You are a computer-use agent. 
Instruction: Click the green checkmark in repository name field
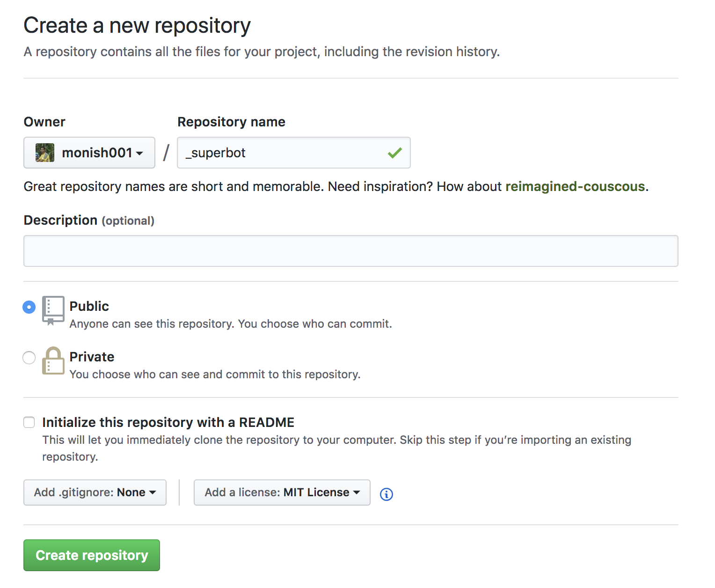pos(395,152)
